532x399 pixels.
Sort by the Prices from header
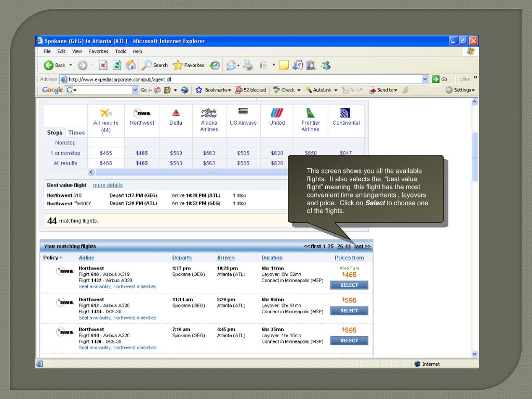click(349, 258)
